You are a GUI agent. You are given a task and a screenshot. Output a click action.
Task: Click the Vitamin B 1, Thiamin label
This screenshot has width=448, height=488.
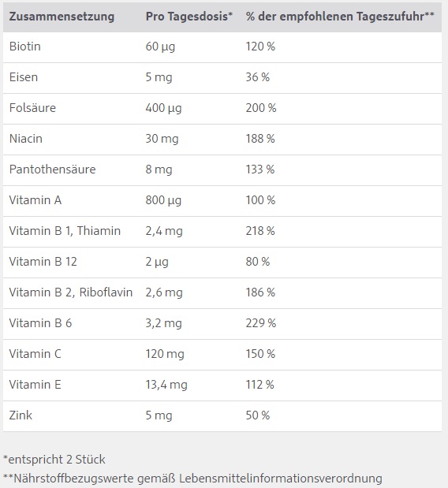click(x=65, y=231)
